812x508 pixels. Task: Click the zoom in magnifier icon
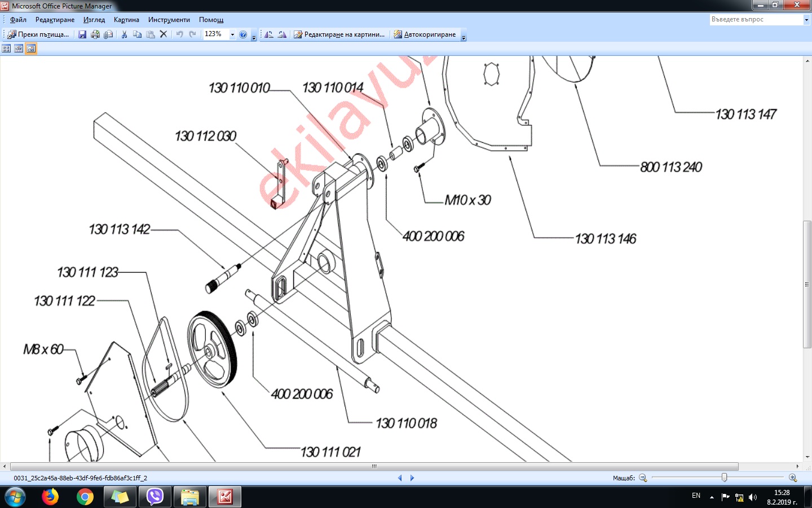[793, 478]
